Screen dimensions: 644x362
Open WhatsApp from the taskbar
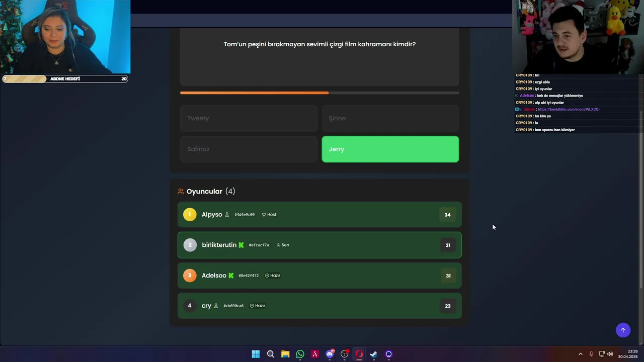point(300,354)
